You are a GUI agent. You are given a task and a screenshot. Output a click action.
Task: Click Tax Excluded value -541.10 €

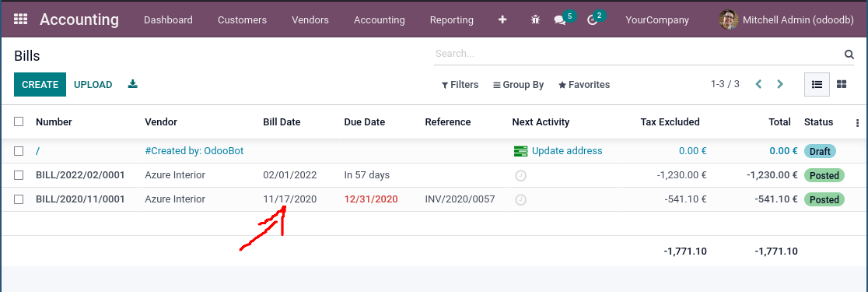click(x=686, y=199)
